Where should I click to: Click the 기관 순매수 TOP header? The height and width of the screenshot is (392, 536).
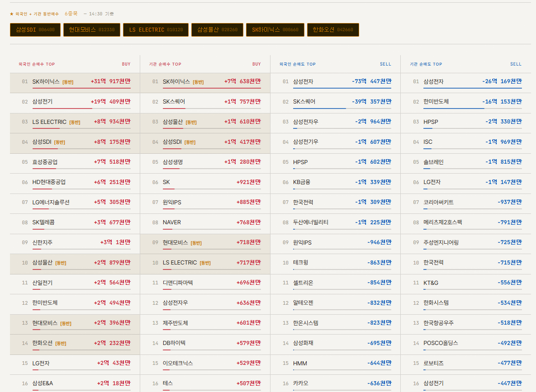pos(165,64)
